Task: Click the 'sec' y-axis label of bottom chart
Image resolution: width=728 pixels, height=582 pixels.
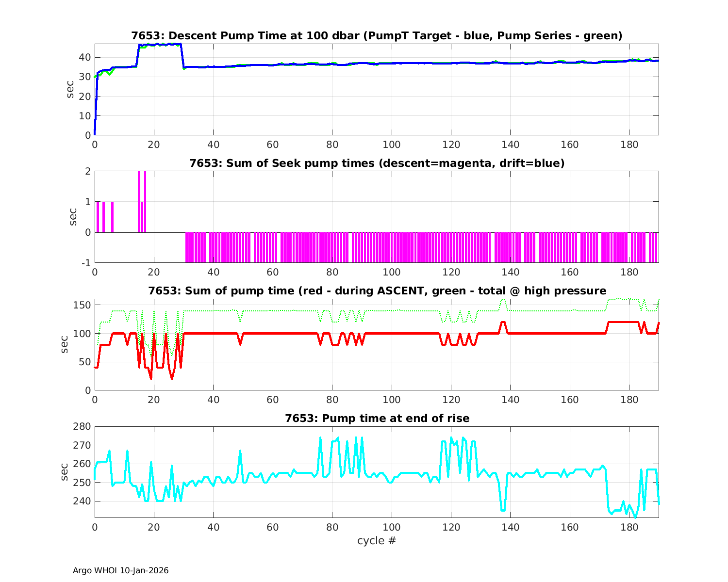Action: [66, 471]
